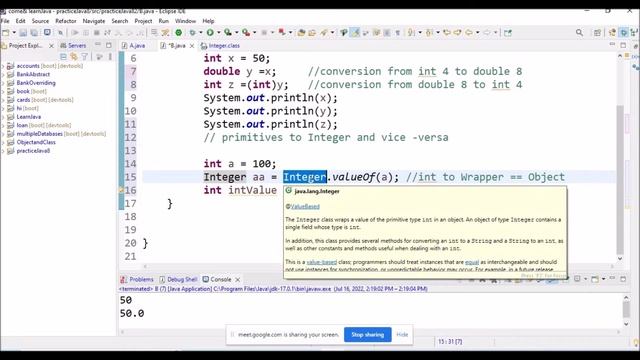The width and height of the screenshot is (640, 360).
Task: Open the Search menu
Action: tap(120, 21)
